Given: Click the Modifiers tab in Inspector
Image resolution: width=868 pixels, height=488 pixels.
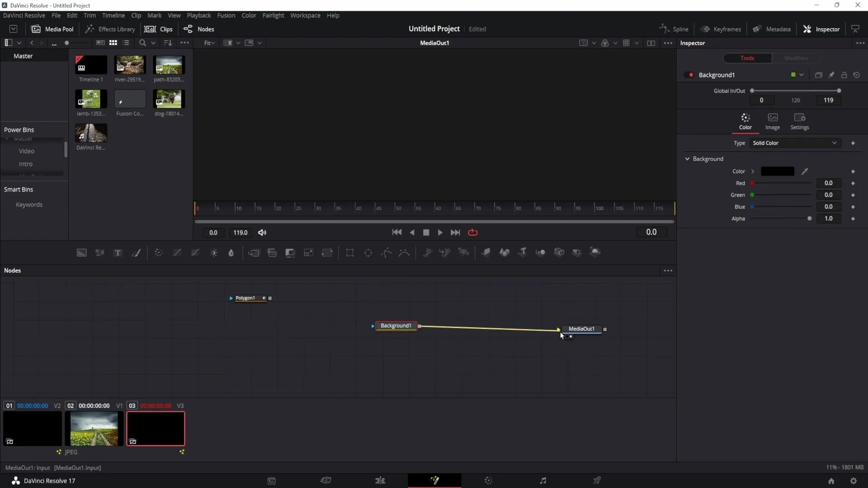Looking at the screenshot, I should click(797, 57).
